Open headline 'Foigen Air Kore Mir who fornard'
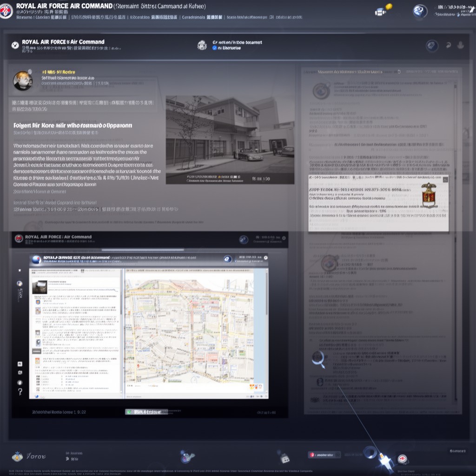 73,126
